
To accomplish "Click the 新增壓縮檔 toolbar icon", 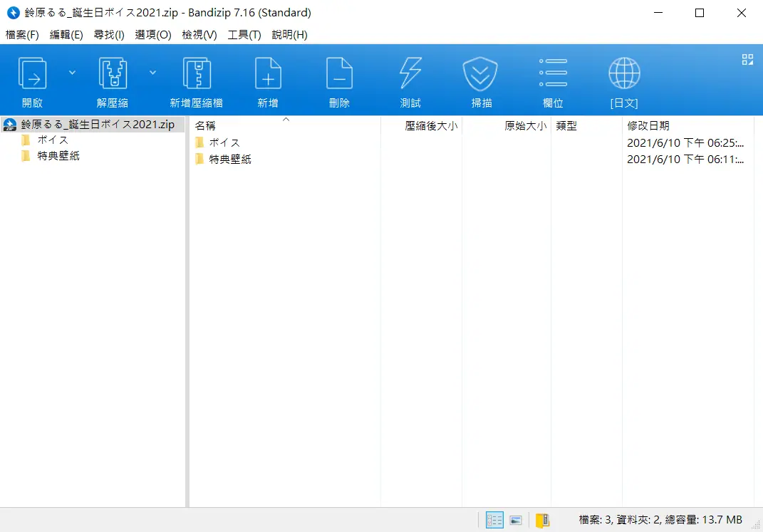I will [197, 73].
